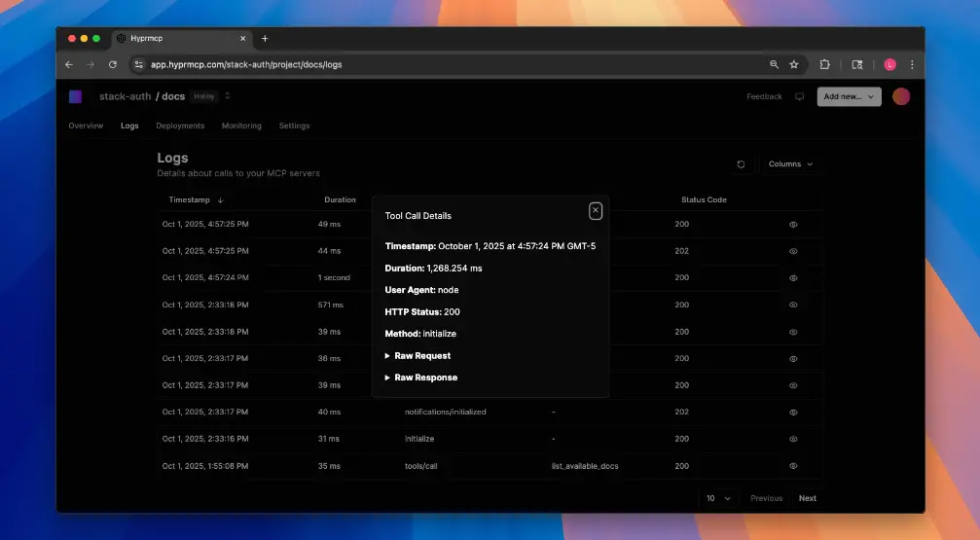Click the 1,268.254 ms duration value
The height and width of the screenshot is (540, 980).
(x=454, y=269)
